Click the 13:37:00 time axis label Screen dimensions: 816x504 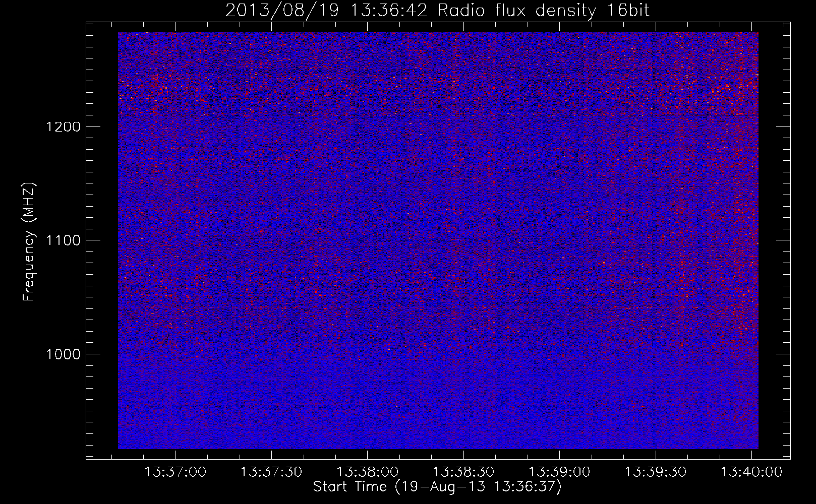point(175,472)
